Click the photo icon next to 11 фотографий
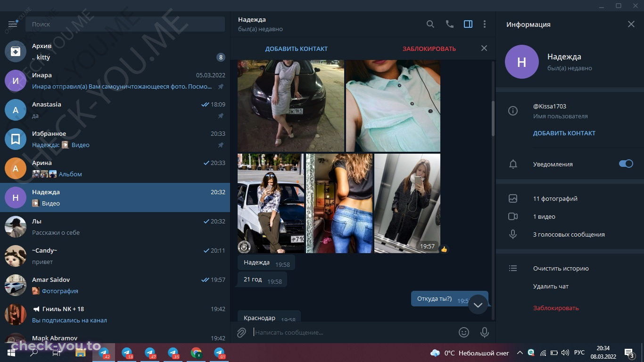 point(513,198)
